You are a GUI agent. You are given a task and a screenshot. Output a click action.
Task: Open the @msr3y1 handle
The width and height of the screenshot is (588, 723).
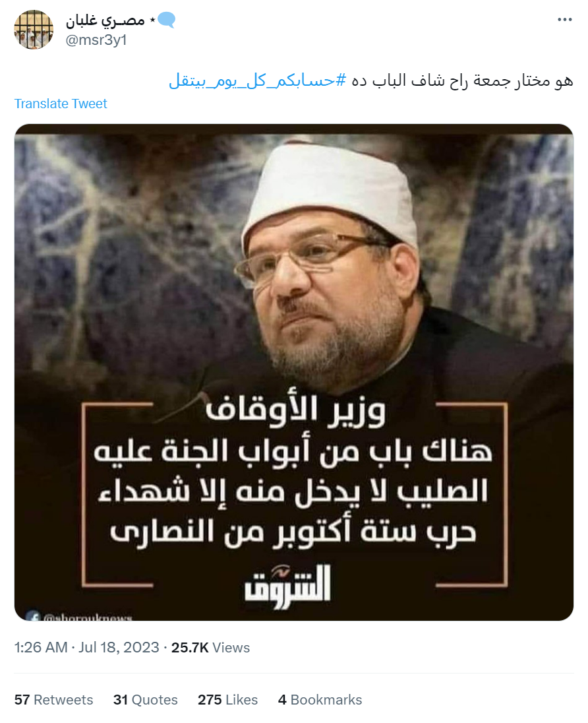[96, 40]
